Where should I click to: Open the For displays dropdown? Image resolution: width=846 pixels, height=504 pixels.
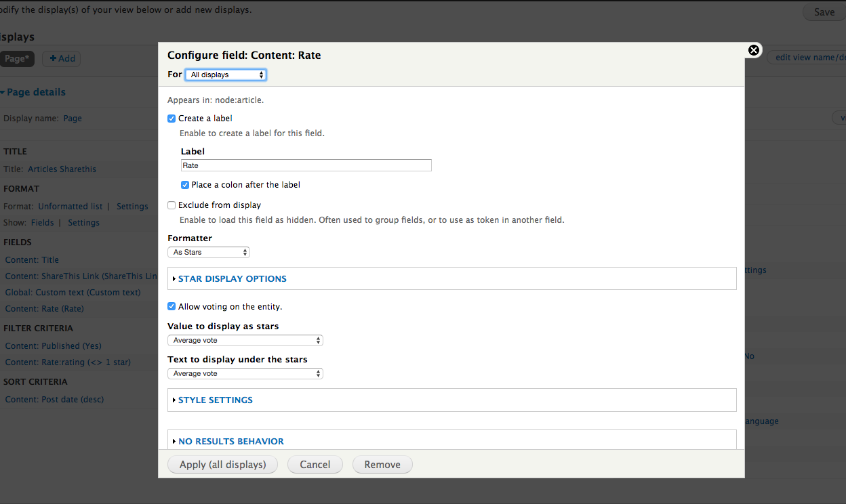click(226, 75)
